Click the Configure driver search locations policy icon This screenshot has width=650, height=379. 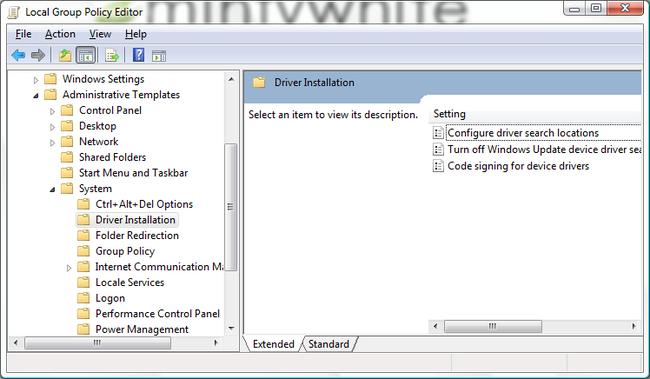click(438, 133)
